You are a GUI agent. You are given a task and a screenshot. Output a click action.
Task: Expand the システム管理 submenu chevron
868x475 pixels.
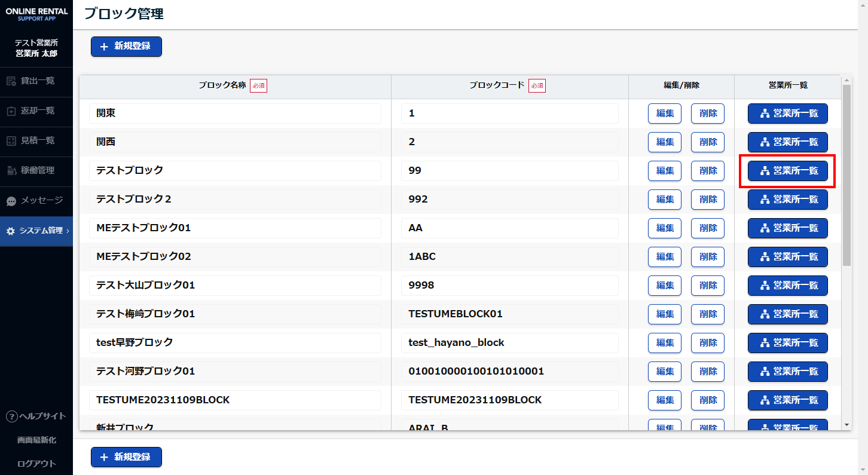pos(68,231)
